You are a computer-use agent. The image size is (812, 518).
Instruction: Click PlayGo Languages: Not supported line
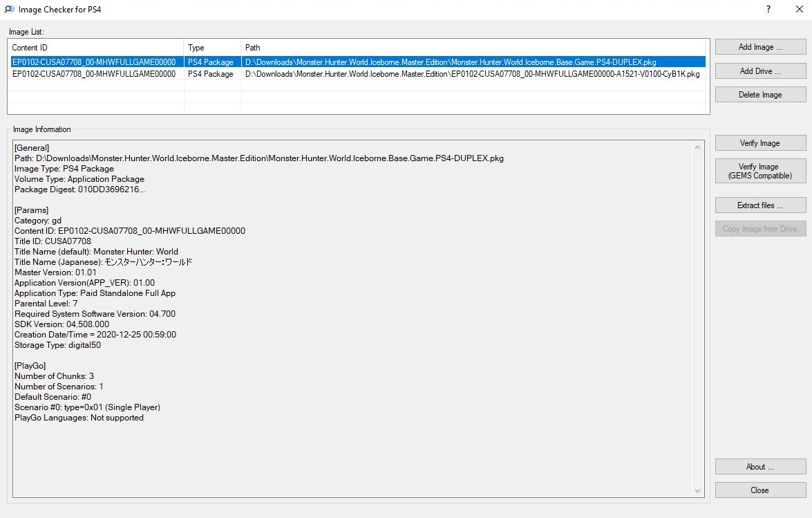point(79,418)
